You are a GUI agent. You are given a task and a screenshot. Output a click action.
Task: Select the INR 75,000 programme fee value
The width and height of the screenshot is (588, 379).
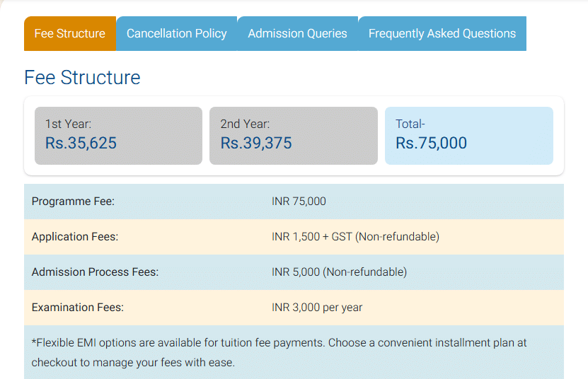(299, 202)
